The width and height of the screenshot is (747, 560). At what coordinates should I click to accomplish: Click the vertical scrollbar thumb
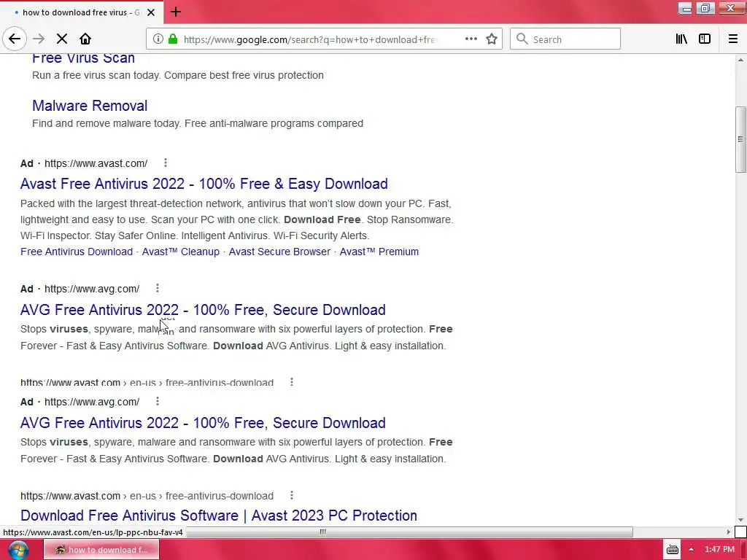click(x=740, y=139)
